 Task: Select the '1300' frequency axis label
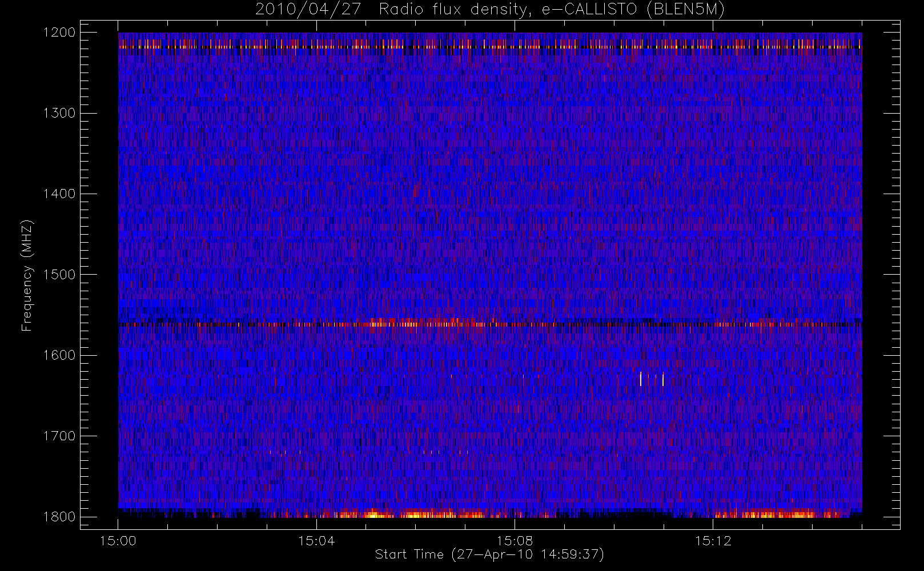coord(60,113)
